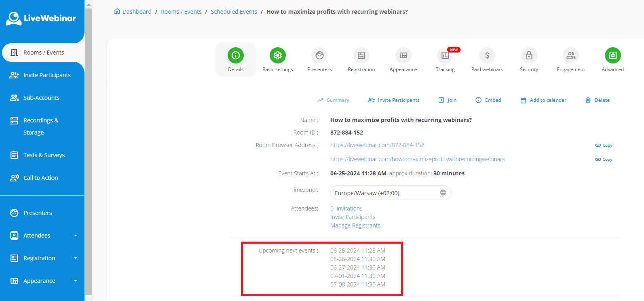Expand the Registration sidebar submenu
Screen dimensions: 644x301
point(75,258)
